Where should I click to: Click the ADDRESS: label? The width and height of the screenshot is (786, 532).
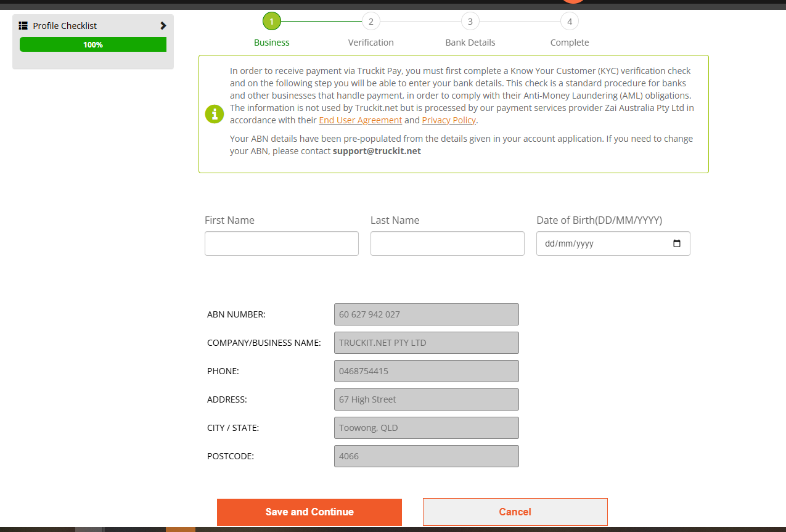tap(227, 399)
